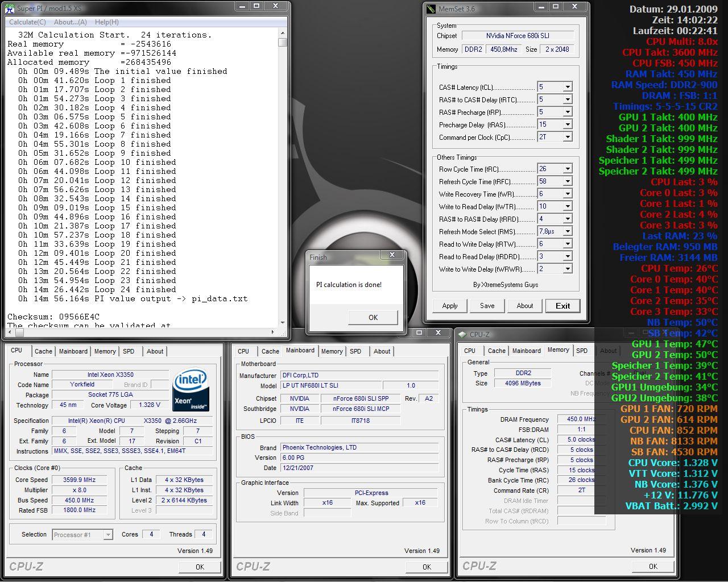This screenshot has height=582, width=728.
Task: Click the Super PI scrollbar down arrow
Action: (283, 323)
